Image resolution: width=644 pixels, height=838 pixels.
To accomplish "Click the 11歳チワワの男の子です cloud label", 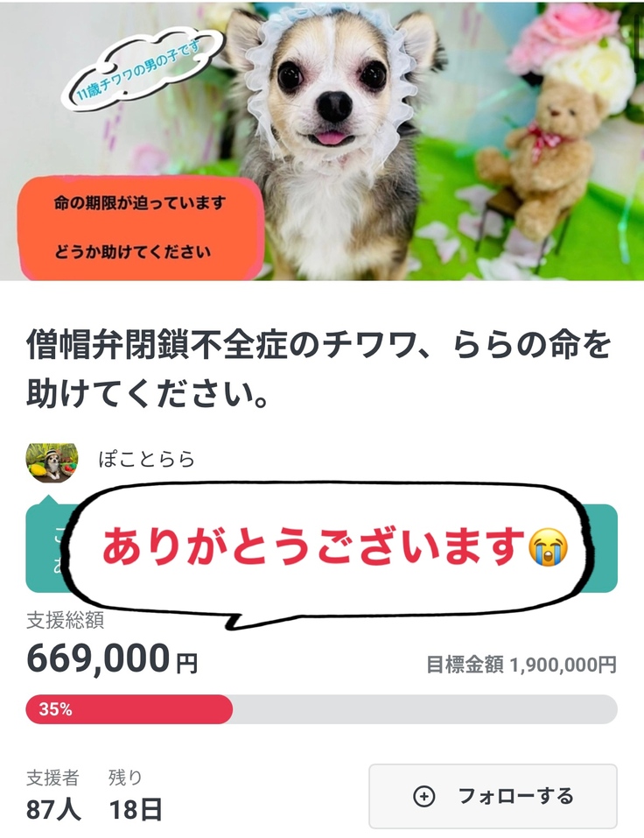I will coord(142,69).
